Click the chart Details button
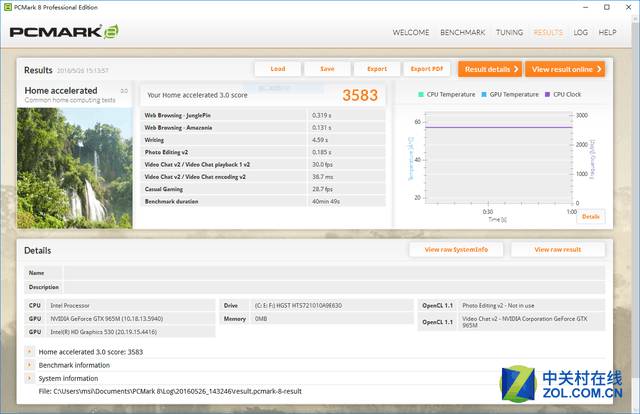The width and height of the screenshot is (640, 414). [591, 216]
